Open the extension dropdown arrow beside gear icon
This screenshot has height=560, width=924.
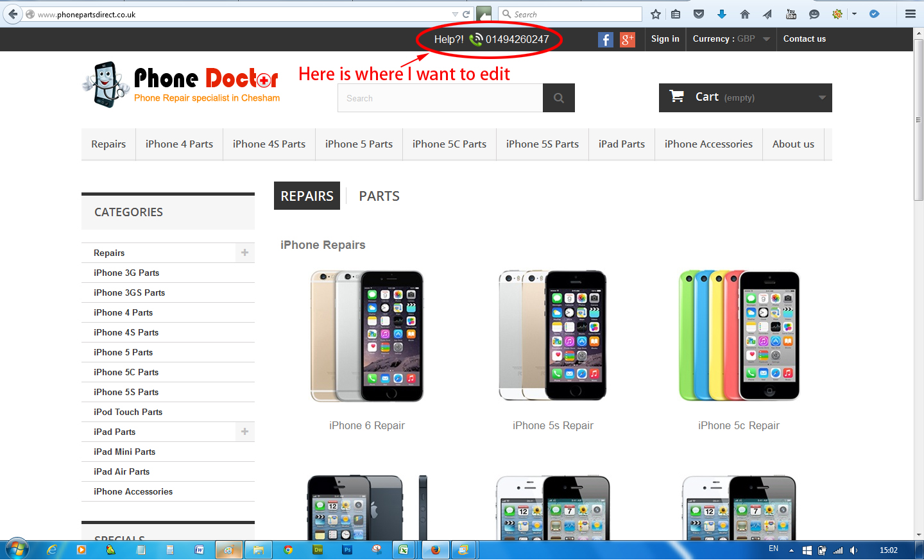(x=854, y=14)
